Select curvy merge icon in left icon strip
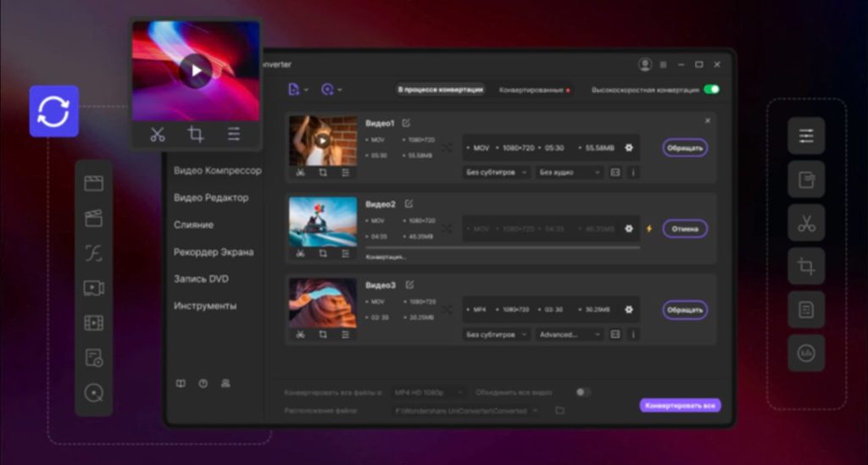868x465 pixels. coord(93,253)
